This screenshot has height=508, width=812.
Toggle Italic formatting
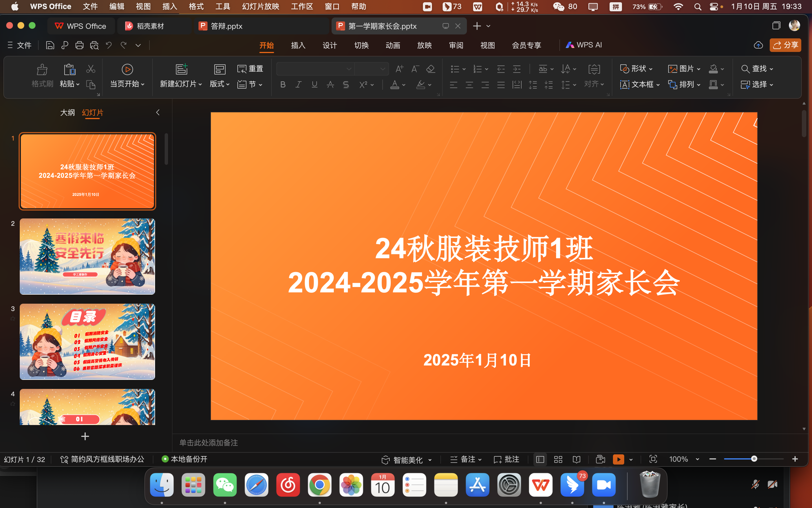coord(298,85)
